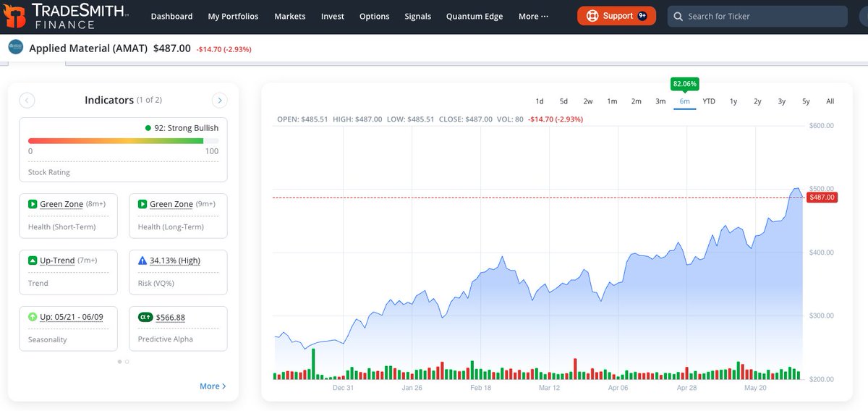The height and width of the screenshot is (411, 868).
Task: Click the short-term health green play icon
Action: (x=33, y=204)
